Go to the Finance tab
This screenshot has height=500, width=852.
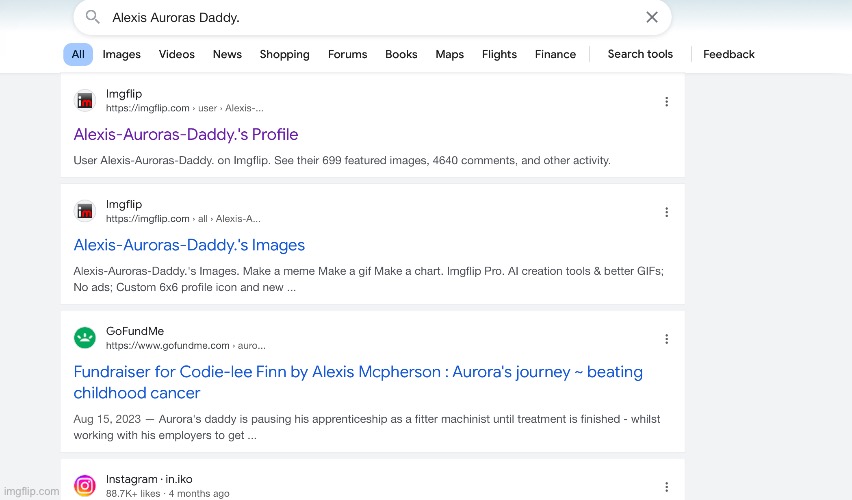555,54
